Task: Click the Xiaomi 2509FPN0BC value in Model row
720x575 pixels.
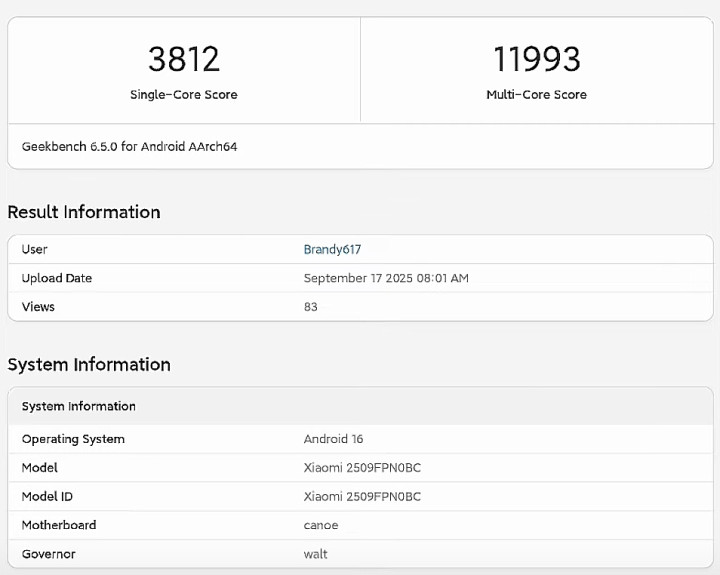Action: [362, 468]
